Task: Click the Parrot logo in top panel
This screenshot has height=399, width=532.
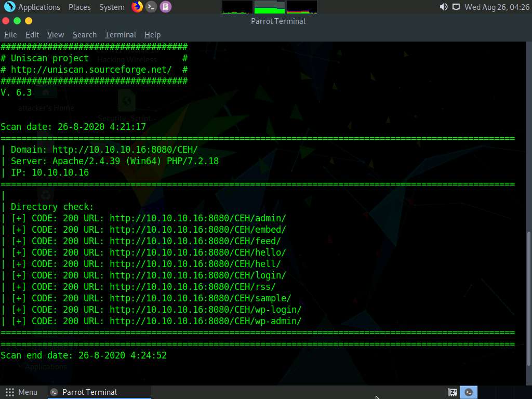Action: pos(9,7)
